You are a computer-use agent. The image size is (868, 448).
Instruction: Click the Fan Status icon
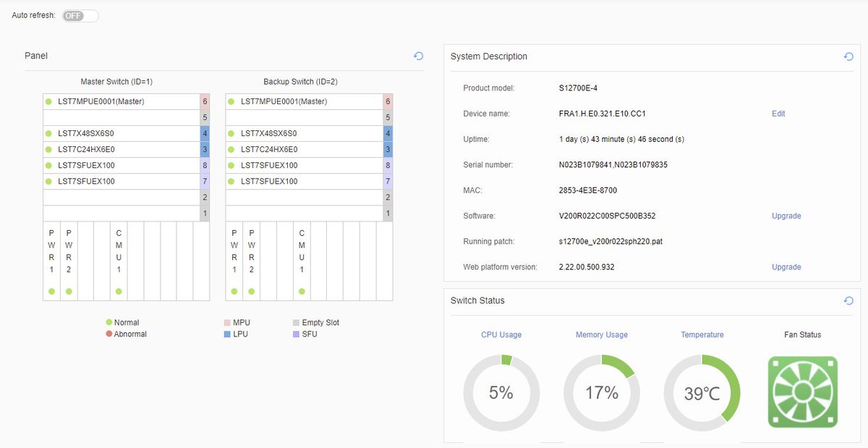coord(803,392)
